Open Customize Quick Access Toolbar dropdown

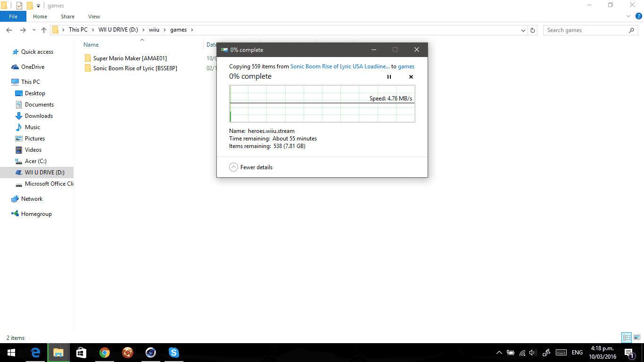coord(38,6)
